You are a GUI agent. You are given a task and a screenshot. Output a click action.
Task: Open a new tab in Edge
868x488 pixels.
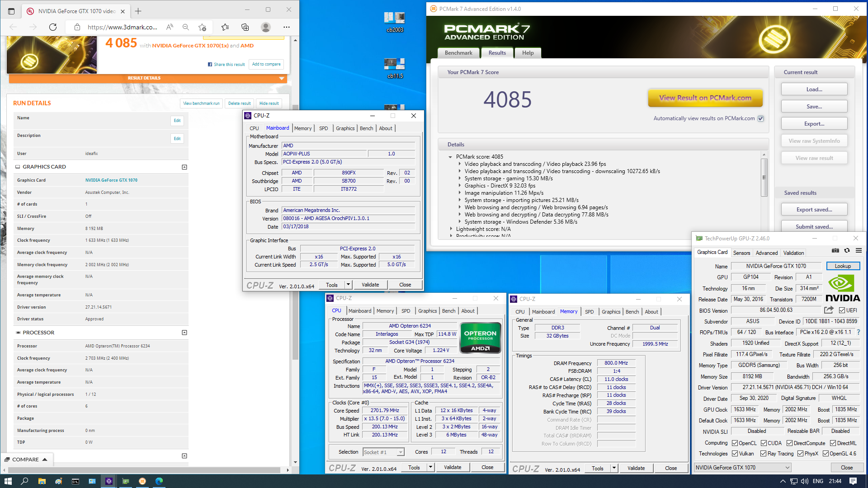138,11
